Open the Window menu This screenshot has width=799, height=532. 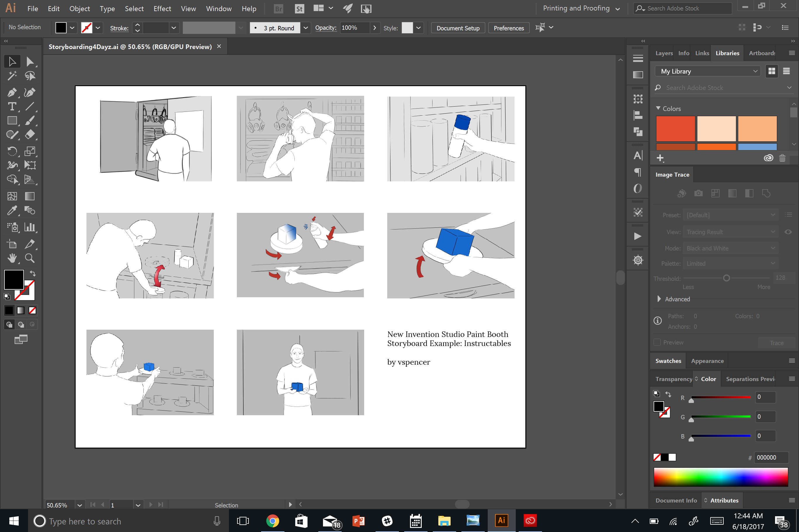pos(219,9)
